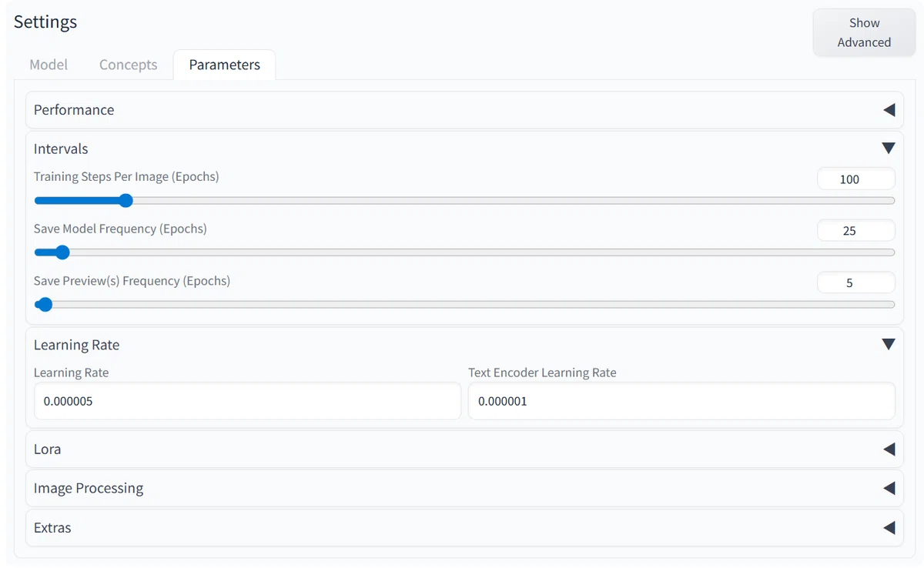924x568 pixels.
Task: Focus the Training Steps value box showing 100
Action: coord(856,179)
